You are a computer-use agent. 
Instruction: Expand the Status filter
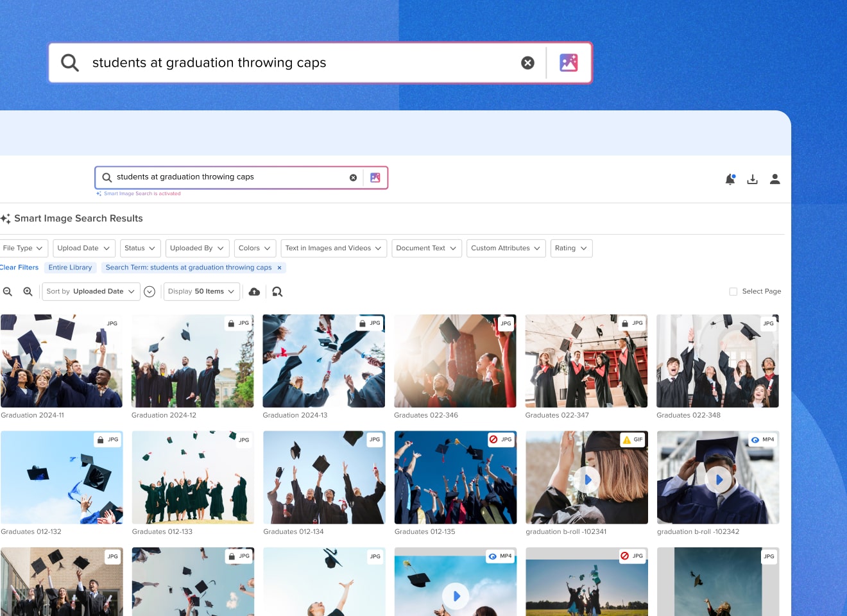[140, 248]
